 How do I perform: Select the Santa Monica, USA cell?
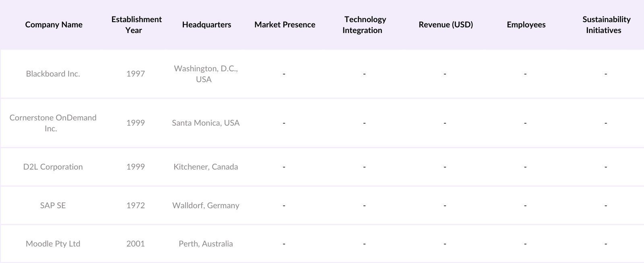(x=206, y=123)
